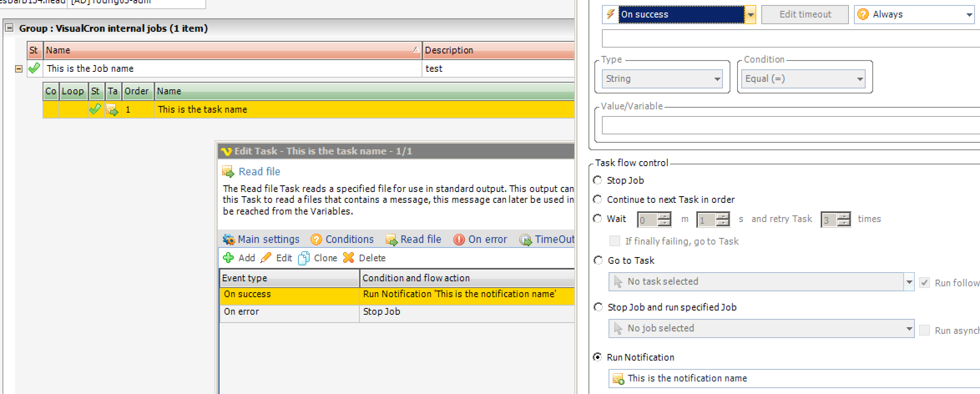Select the Stop Job radio button
Screen dimensions: 980x394
[598, 180]
